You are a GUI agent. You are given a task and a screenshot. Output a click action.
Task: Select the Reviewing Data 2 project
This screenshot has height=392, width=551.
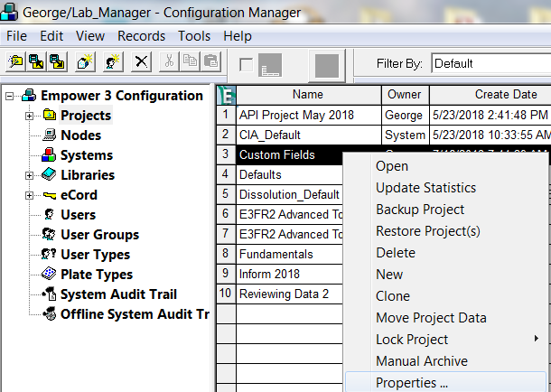[x=290, y=294]
